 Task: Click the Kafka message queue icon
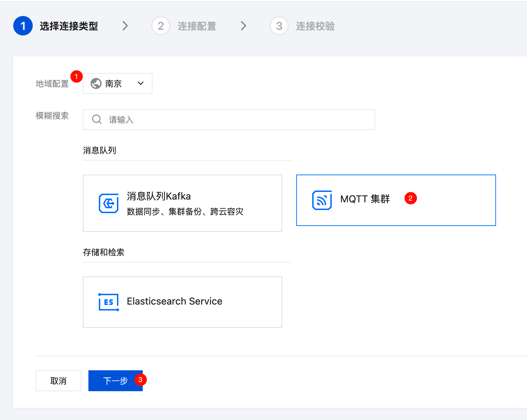(x=109, y=203)
